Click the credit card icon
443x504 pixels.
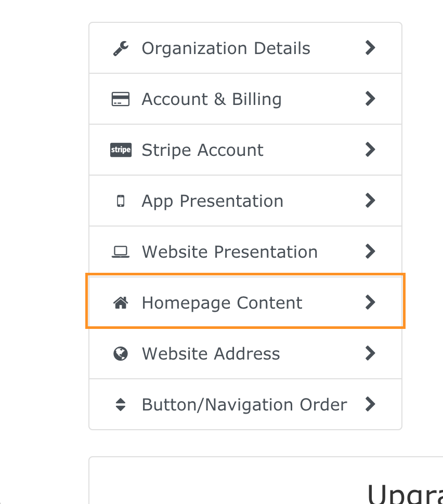121,99
